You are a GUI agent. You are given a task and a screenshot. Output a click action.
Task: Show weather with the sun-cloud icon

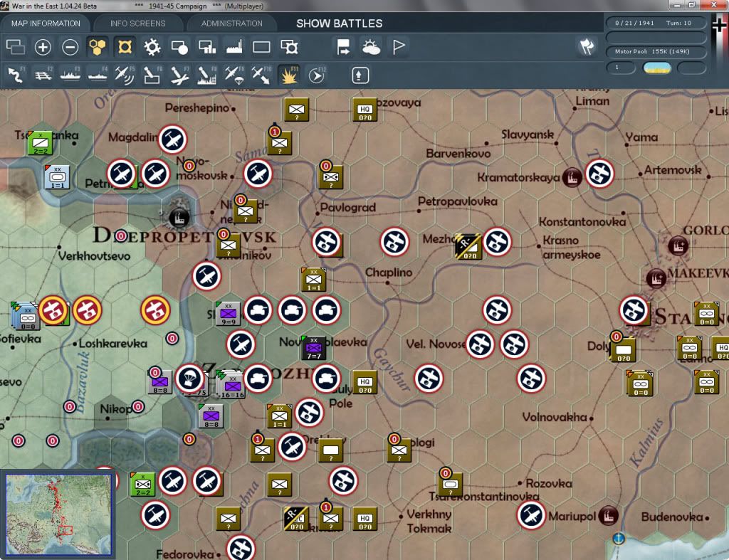tap(371, 47)
